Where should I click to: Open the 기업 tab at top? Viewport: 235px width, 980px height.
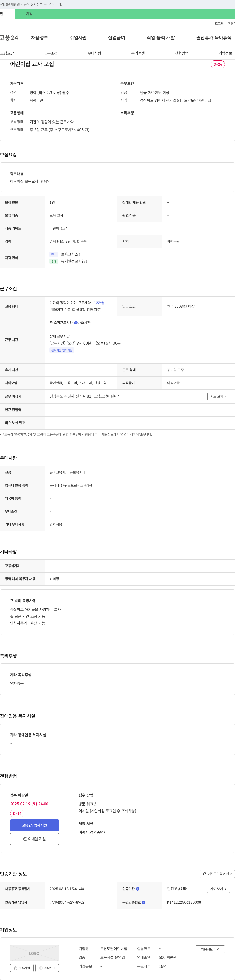click(29, 14)
